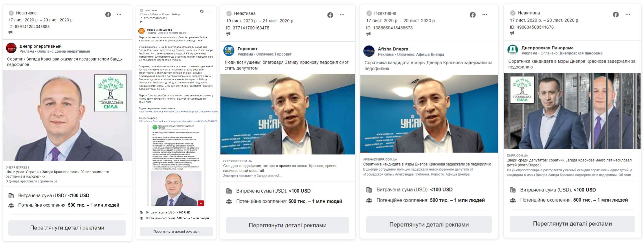Expand options menu on Днепровская Панорама card

click(628, 14)
